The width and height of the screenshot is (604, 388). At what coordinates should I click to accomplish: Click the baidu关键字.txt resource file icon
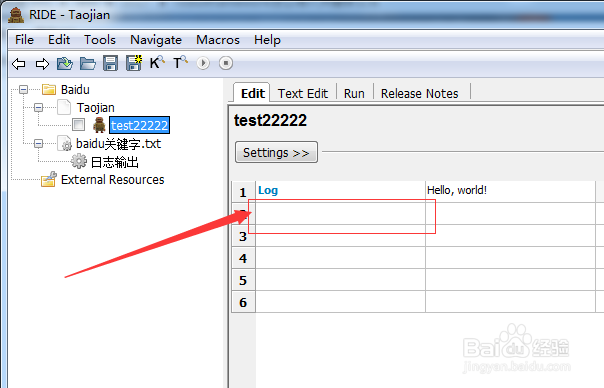pyautogui.click(x=65, y=143)
